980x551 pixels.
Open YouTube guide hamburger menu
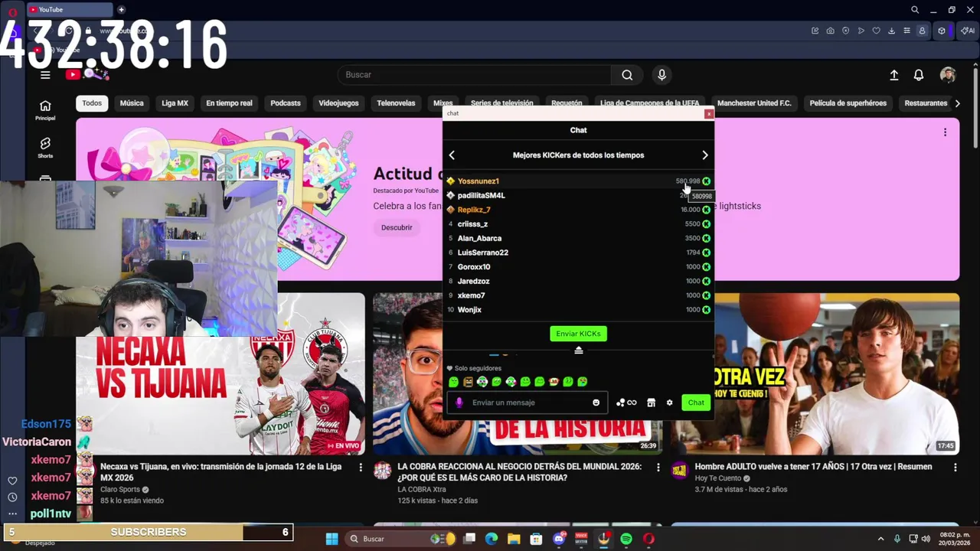tap(45, 74)
